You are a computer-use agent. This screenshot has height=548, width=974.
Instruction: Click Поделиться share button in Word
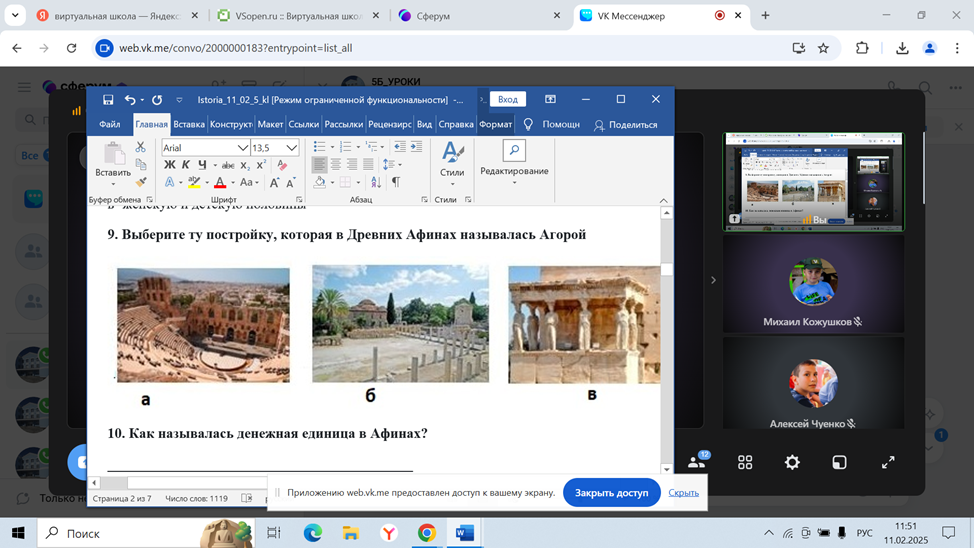[x=626, y=125]
